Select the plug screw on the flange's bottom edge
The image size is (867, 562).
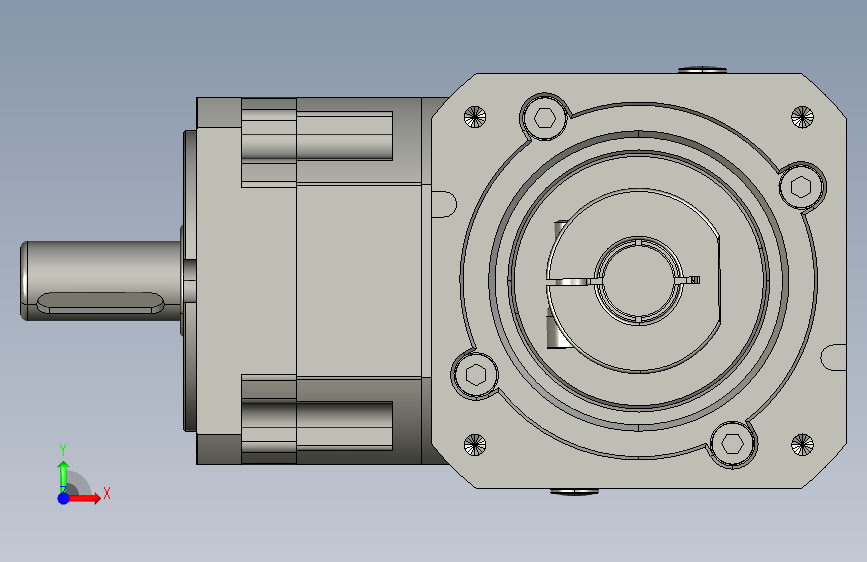click(574, 491)
